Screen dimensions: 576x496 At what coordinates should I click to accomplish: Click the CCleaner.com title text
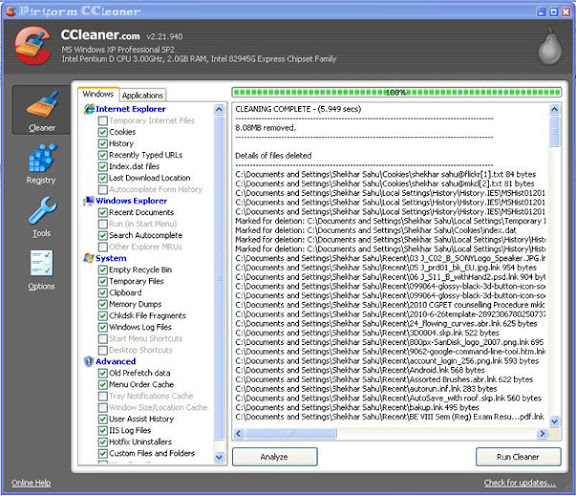coord(100,35)
